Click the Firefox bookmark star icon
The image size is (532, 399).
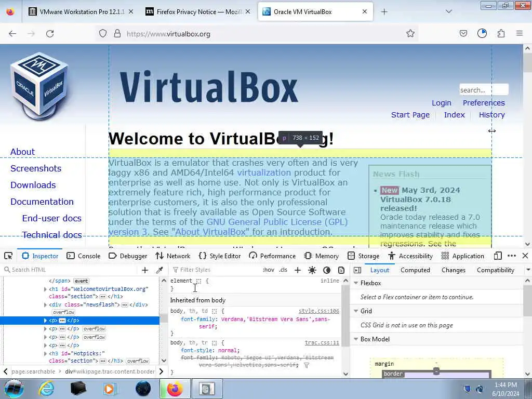pos(410,33)
